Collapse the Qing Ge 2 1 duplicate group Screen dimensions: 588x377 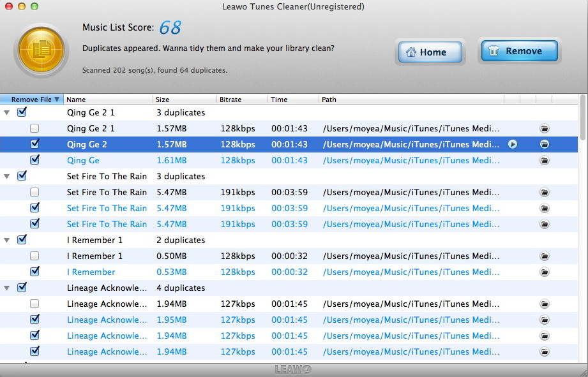click(x=7, y=112)
